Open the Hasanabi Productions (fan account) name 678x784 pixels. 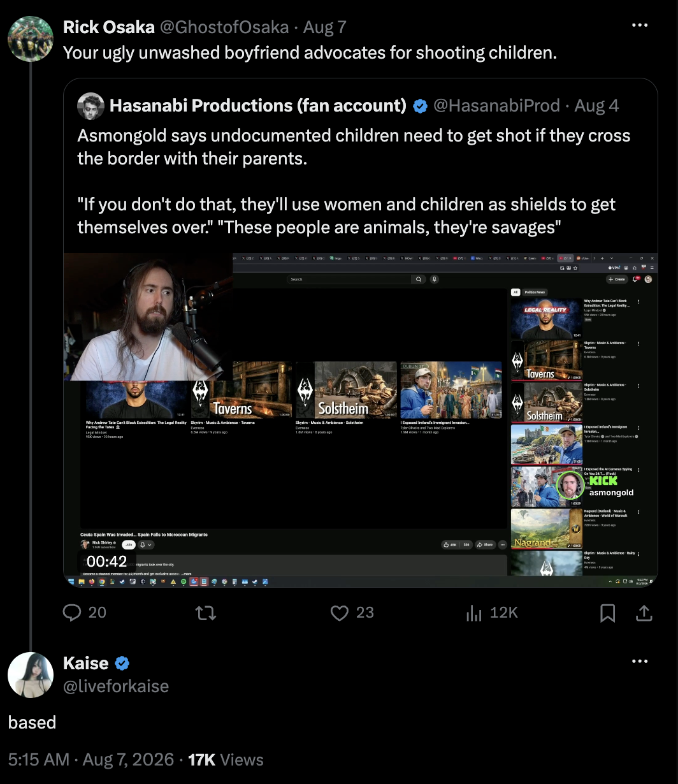[x=257, y=106]
